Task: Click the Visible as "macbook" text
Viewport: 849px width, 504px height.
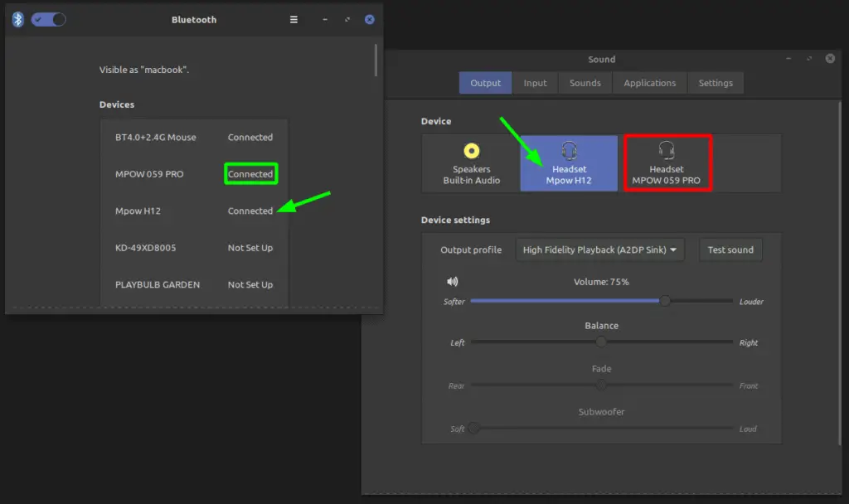Action: pyautogui.click(x=144, y=70)
